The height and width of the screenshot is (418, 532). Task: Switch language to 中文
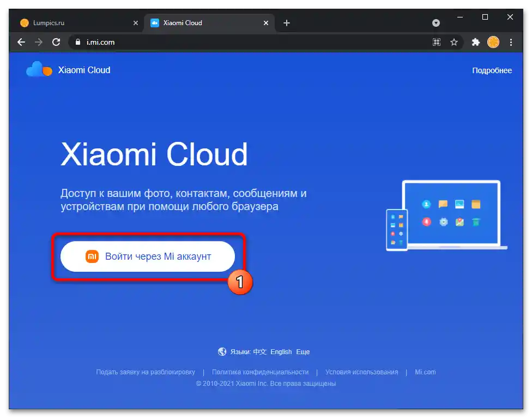pyautogui.click(x=259, y=352)
